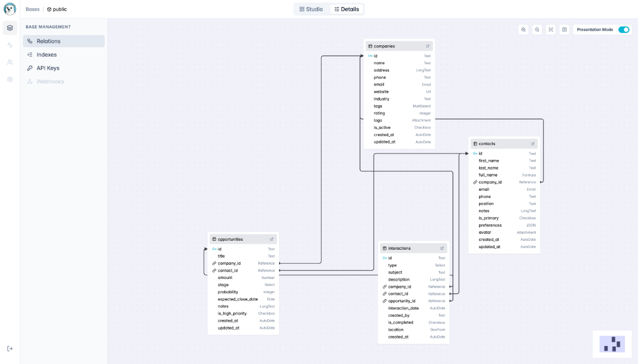
Task: Open the layers stack icon in sidebar
Action: (x=10, y=28)
